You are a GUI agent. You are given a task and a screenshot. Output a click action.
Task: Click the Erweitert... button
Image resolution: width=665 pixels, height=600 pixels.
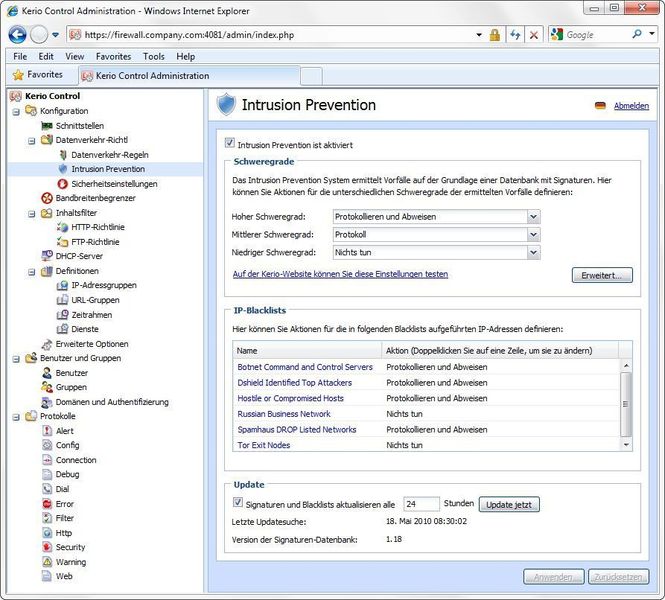(602, 275)
